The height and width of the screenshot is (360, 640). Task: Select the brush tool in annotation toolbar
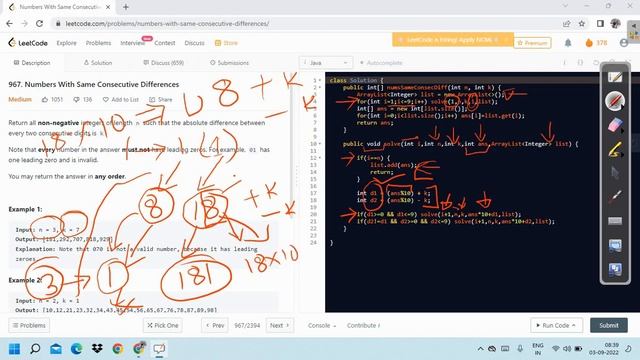coord(615,197)
